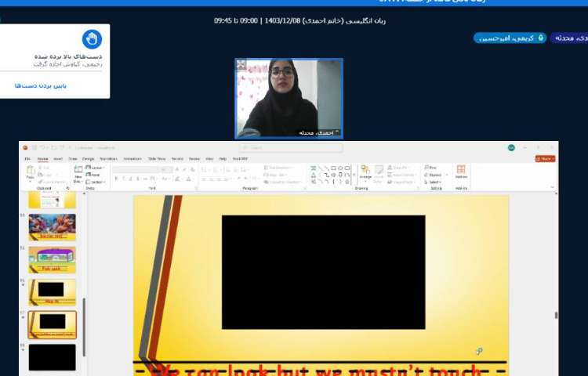Toggle Justify alignment for paragraph
The width and height of the screenshot is (588, 376).
click(226, 179)
